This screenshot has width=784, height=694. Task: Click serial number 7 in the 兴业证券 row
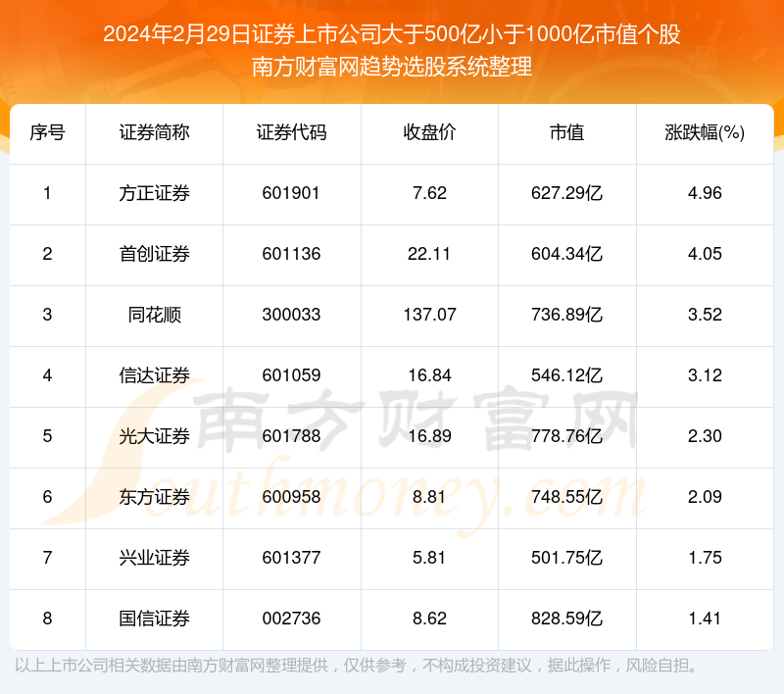tap(47, 558)
